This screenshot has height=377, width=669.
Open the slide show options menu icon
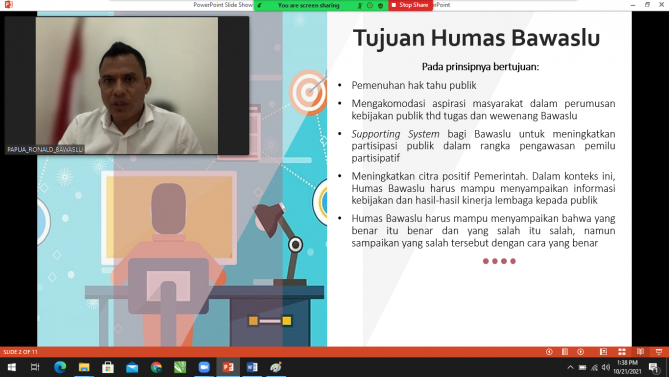click(x=565, y=352)
